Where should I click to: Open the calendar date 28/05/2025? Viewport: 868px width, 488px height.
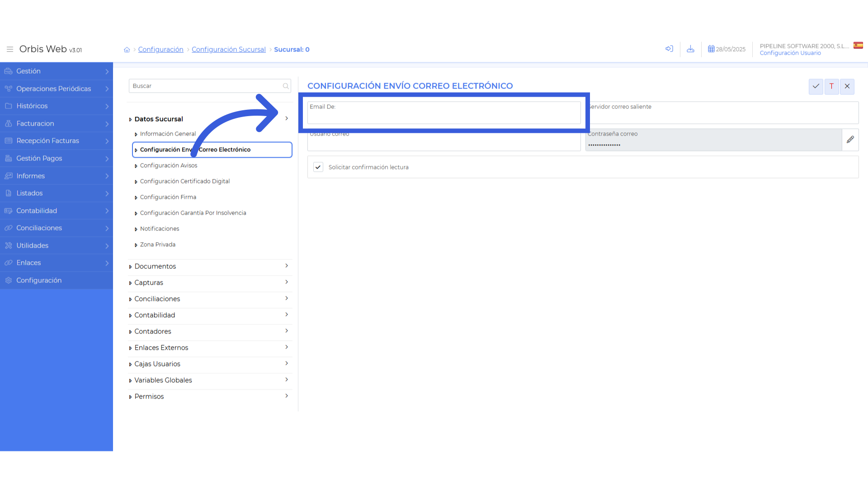click(726, 49)
